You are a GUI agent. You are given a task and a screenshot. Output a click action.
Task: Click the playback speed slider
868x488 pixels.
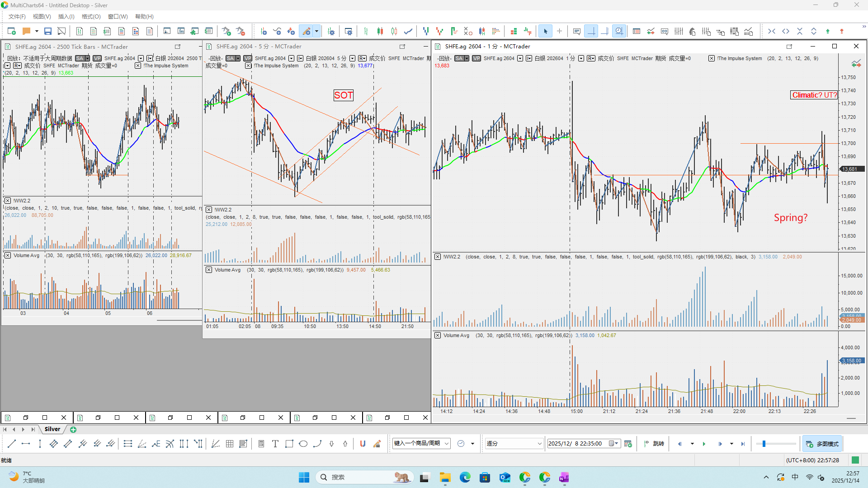click(776, 444)
